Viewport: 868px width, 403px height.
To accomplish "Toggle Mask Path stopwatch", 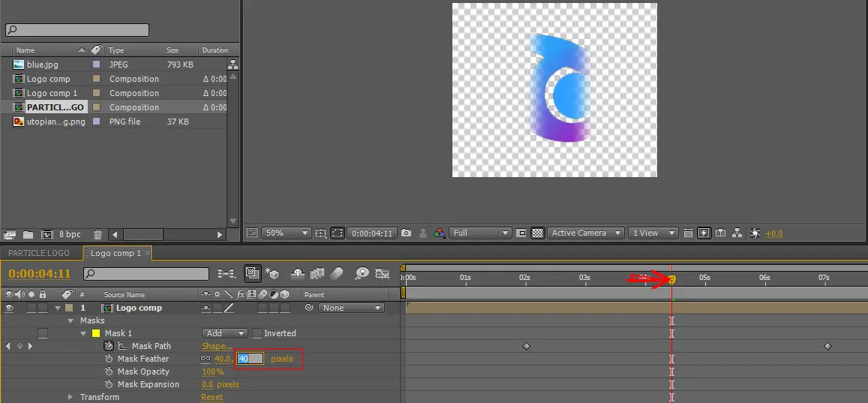I will click(109, 346).
